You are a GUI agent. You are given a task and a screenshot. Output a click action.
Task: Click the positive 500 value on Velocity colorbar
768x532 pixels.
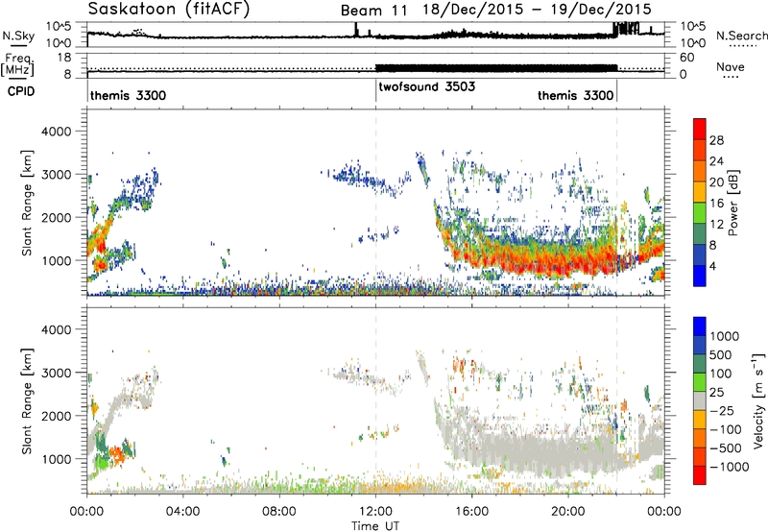(721, 355)
